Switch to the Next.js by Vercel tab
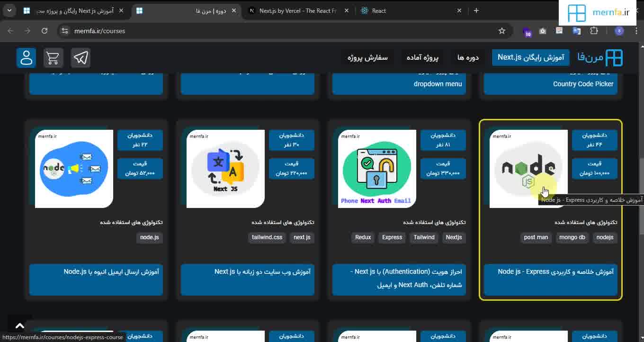This screenshot has height=342, width=644. pyautogui.click(x=298, y=10)
